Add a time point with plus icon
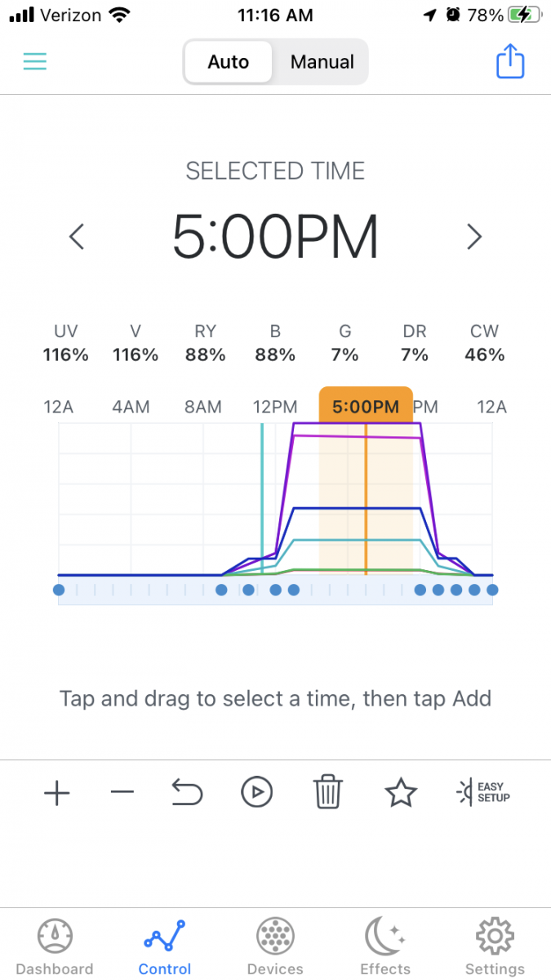This screenshot has width=551, height=980. pyautogui.click(x=57, y=792)
